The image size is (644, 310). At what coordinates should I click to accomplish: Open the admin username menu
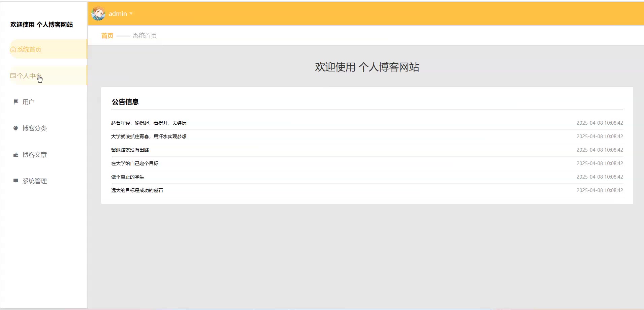(x=118, y=14)
